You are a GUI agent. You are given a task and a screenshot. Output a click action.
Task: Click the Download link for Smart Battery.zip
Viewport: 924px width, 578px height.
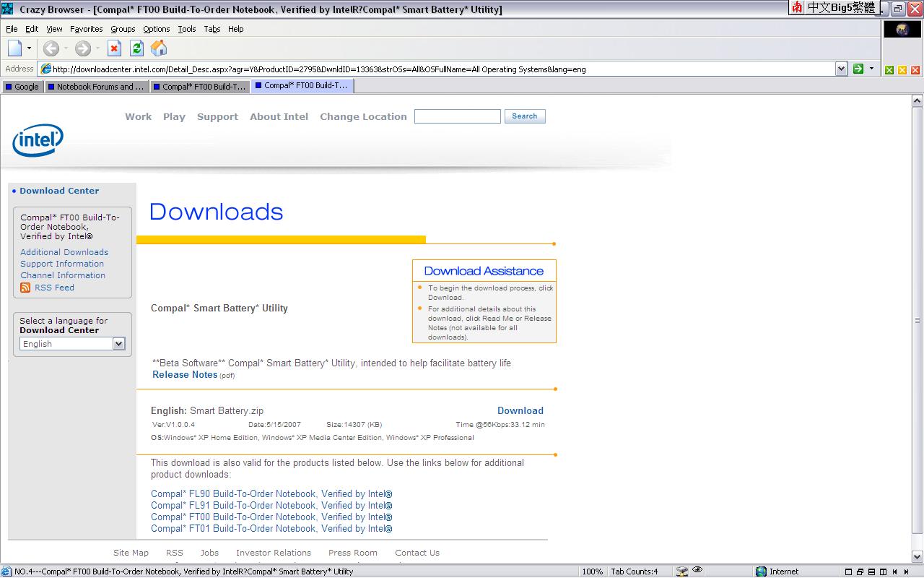[x=520, y=410]
